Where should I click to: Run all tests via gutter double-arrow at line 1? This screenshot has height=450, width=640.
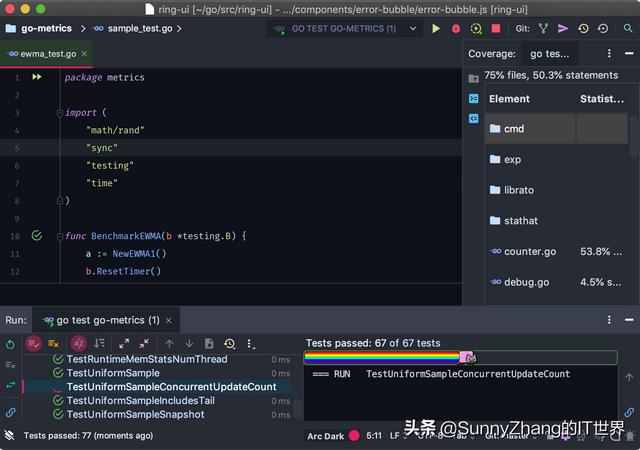click(37, 77)
